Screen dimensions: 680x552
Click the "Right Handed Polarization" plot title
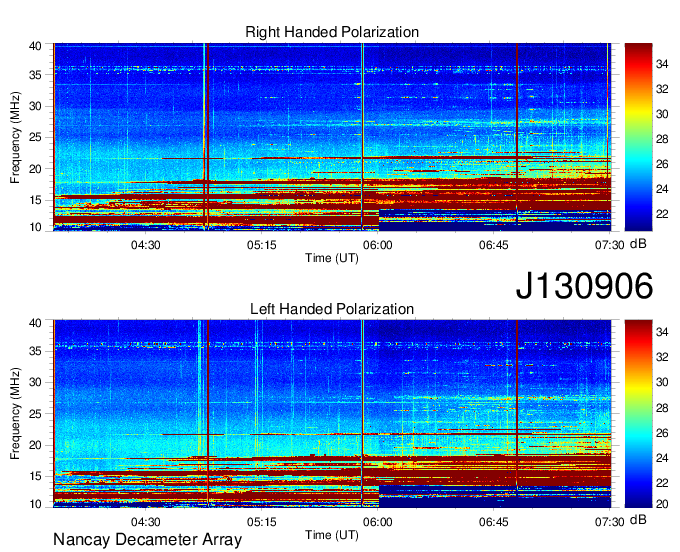(x=332, y=32)
